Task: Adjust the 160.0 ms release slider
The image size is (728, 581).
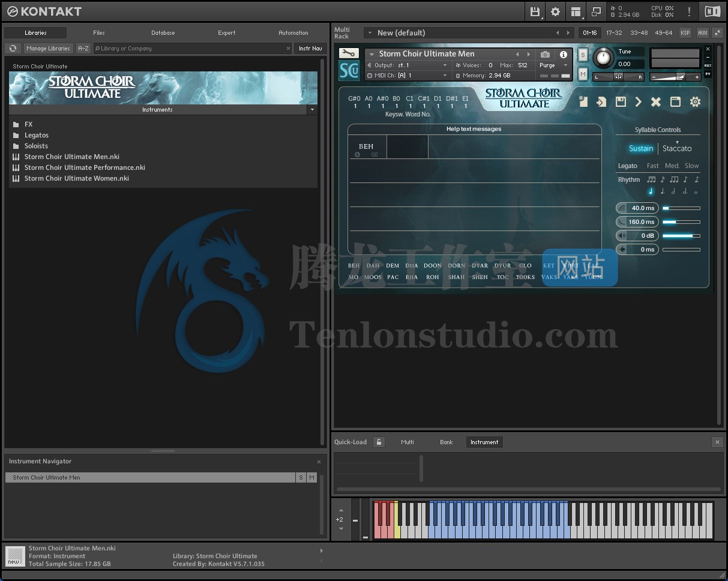Action: tap(681, 222)
